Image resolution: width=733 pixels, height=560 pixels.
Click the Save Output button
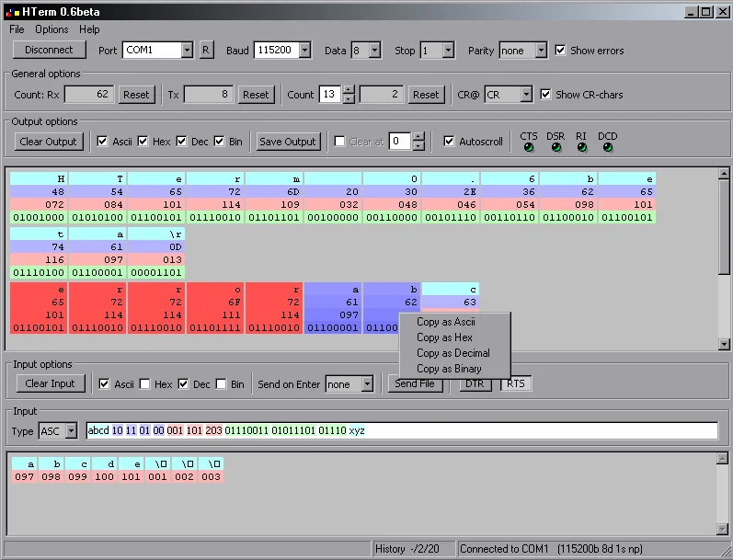click(x=288, y=142)
